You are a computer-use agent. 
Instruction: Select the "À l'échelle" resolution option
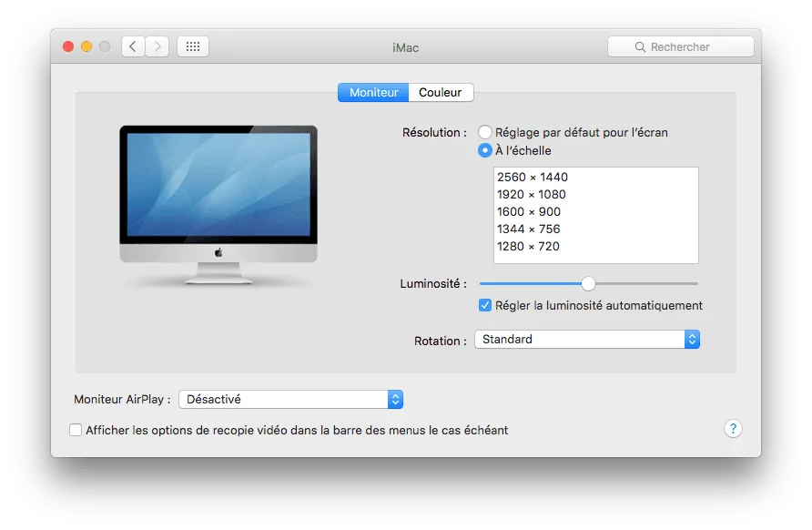click(x=484, y=150)
